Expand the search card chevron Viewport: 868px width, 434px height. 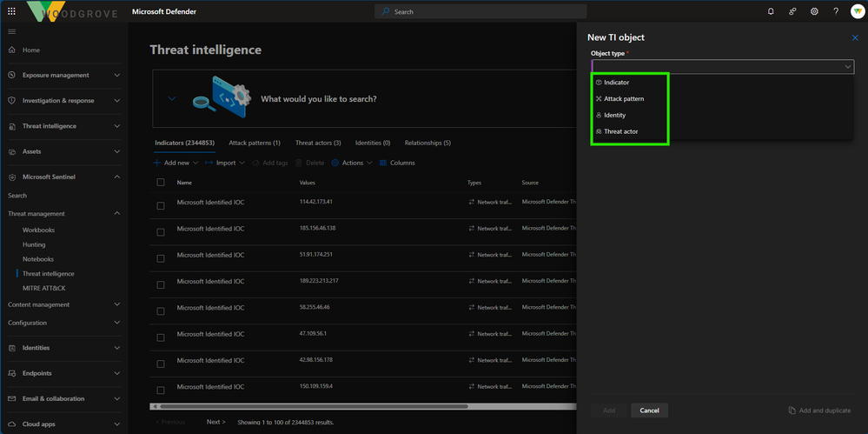172,98
